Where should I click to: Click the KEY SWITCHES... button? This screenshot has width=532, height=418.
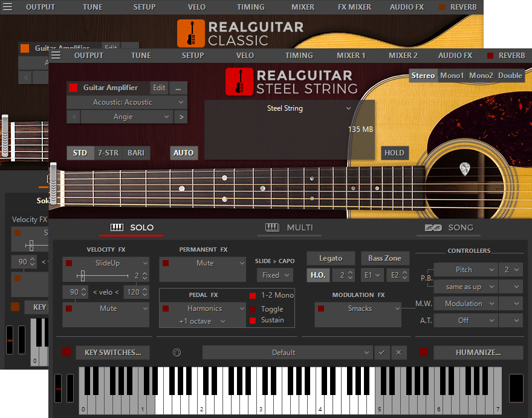pos(112,353)
